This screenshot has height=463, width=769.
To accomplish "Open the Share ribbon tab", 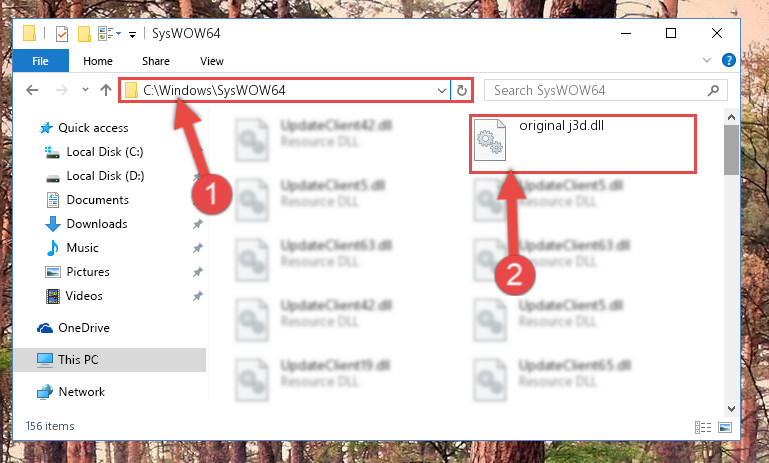I will tap(156, 61).
